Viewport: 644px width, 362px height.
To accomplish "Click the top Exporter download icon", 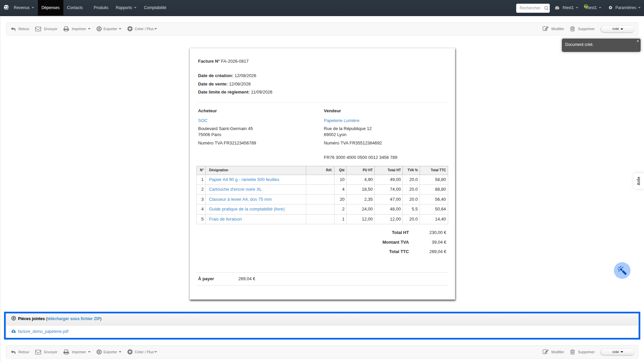I will 99,29.
